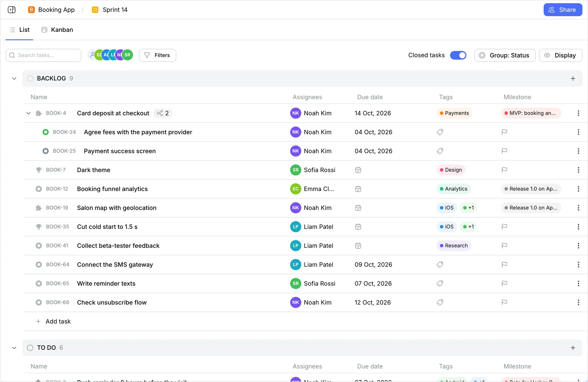588x382 pixels.
Task: Toggle the sidebar panel icon
Action: click(x=12, y=10)
